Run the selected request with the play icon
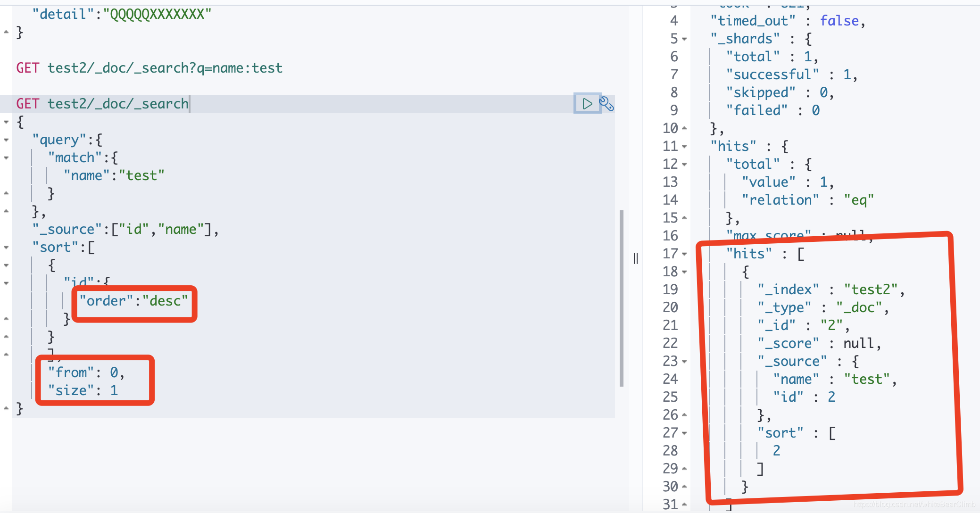The image size is (980, 513). [587, 104]
